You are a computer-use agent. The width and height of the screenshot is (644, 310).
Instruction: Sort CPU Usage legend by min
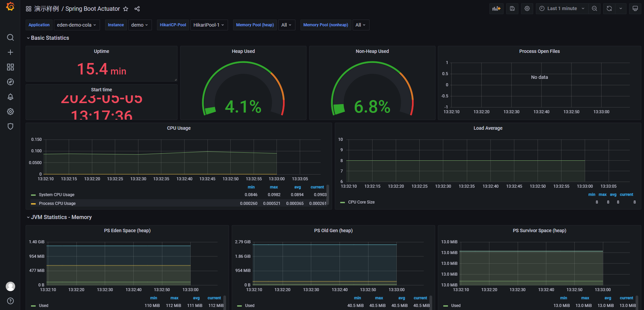[x=251, y=187]
